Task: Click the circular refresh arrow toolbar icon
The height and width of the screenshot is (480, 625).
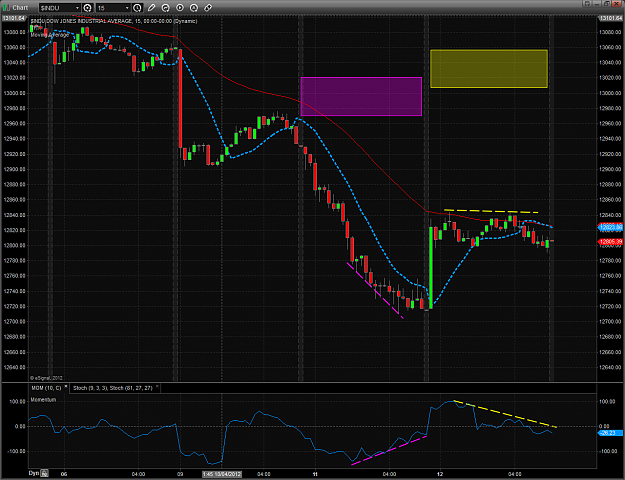Action: [165, 8]
